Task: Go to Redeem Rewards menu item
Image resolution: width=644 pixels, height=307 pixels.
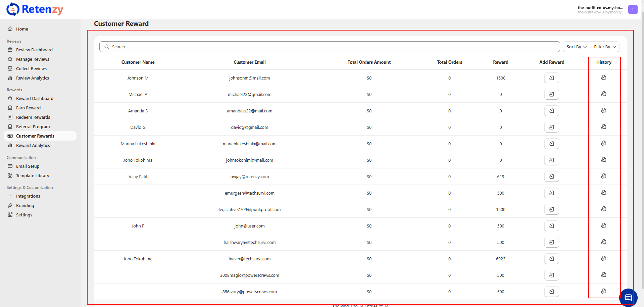Action: click(x=33, y=117)
